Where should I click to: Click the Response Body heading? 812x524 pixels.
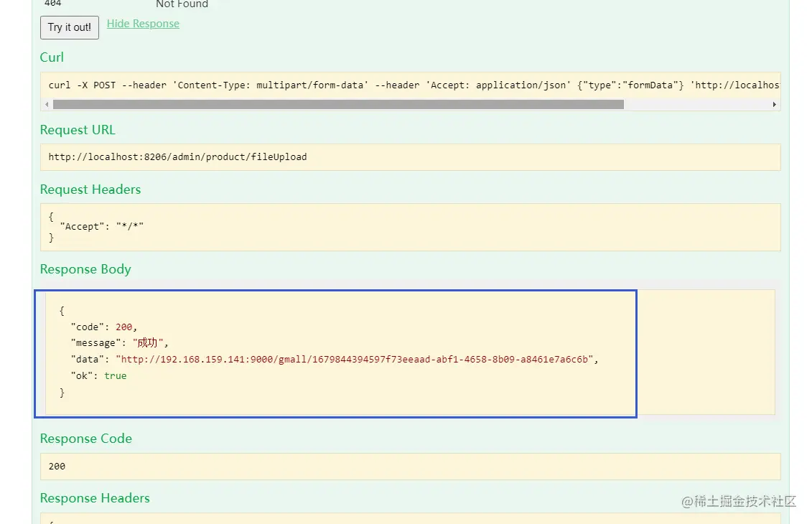coord(85,269)
